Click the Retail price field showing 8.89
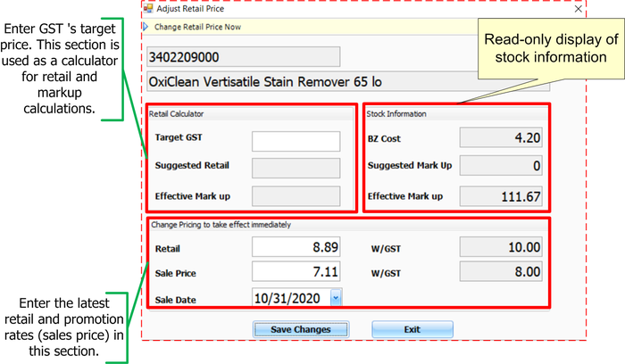The width and height of the screenshot is (625, 364). click(296, 247)
